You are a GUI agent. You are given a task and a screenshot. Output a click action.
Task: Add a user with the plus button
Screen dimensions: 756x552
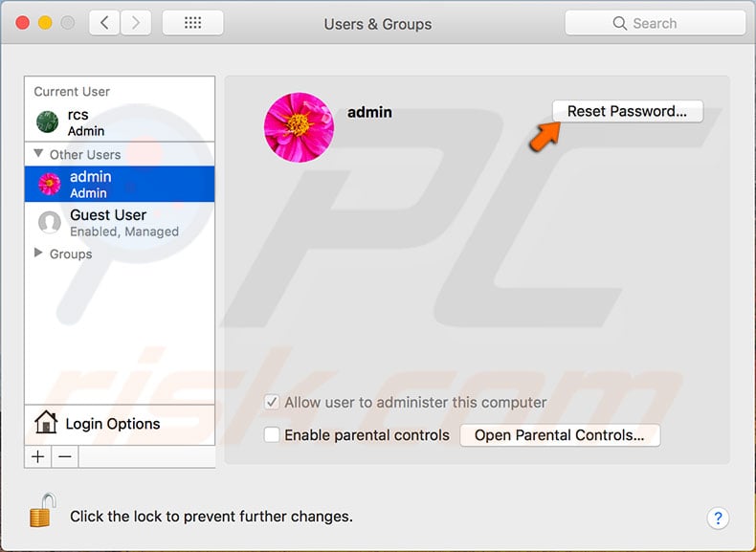(38, 456)
